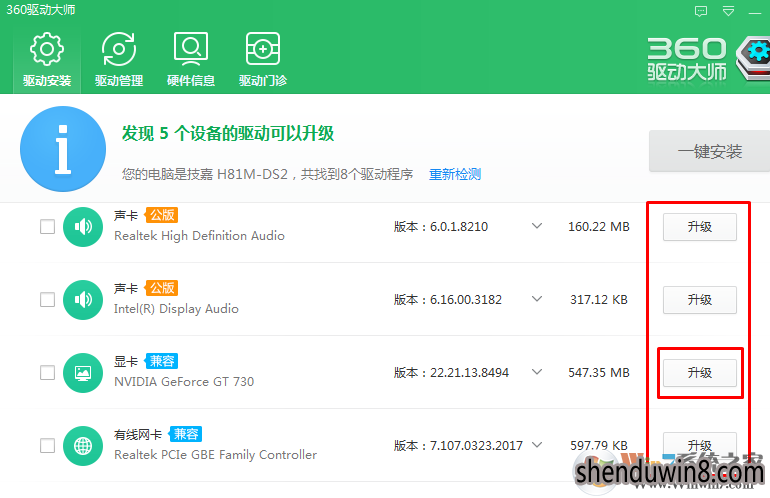770x498 pixels.
Task: Click size value 317.12 KB
Action: [599, 300]
